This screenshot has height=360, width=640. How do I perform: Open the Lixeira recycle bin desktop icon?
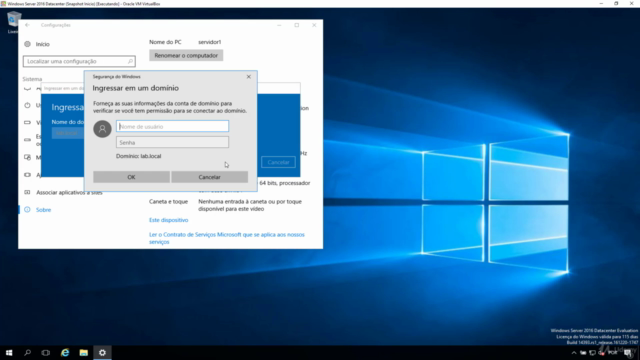pyautogui.click(x=14, y=22)
